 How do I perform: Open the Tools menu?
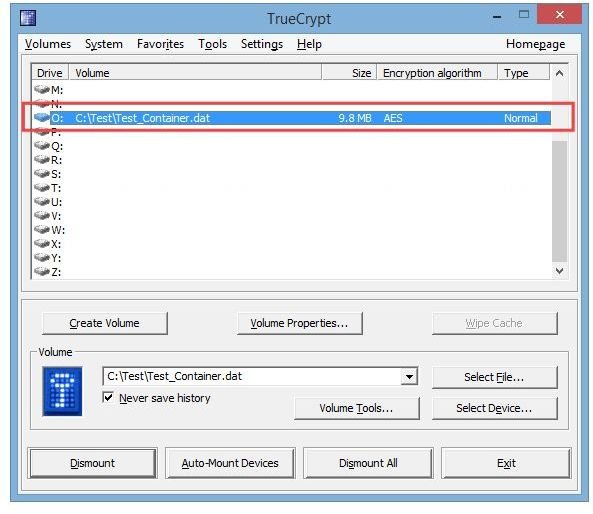[x=213, y=44]
